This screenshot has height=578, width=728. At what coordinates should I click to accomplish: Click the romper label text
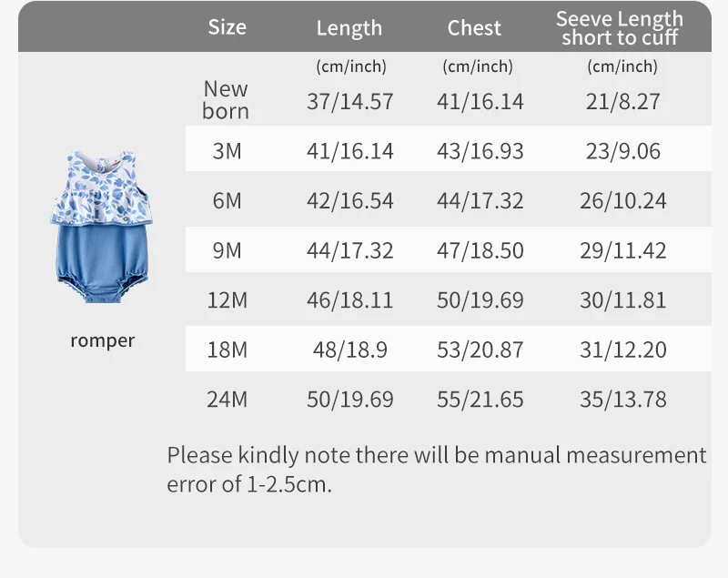pyautogui.click(x=102, y=340)
